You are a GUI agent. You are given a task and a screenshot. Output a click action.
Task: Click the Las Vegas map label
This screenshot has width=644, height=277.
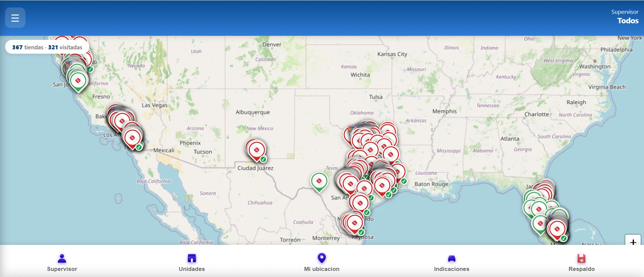(x=155, y=105)
